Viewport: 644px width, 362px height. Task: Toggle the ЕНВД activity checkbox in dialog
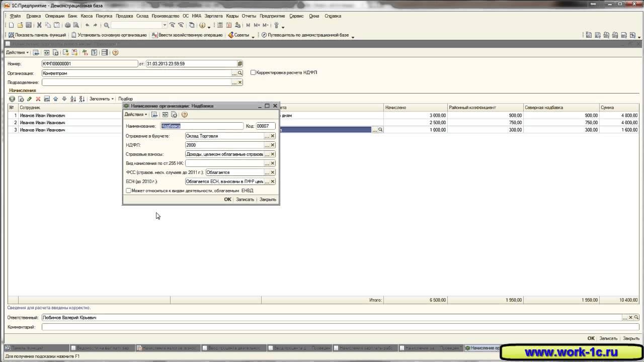coord(128,191)
